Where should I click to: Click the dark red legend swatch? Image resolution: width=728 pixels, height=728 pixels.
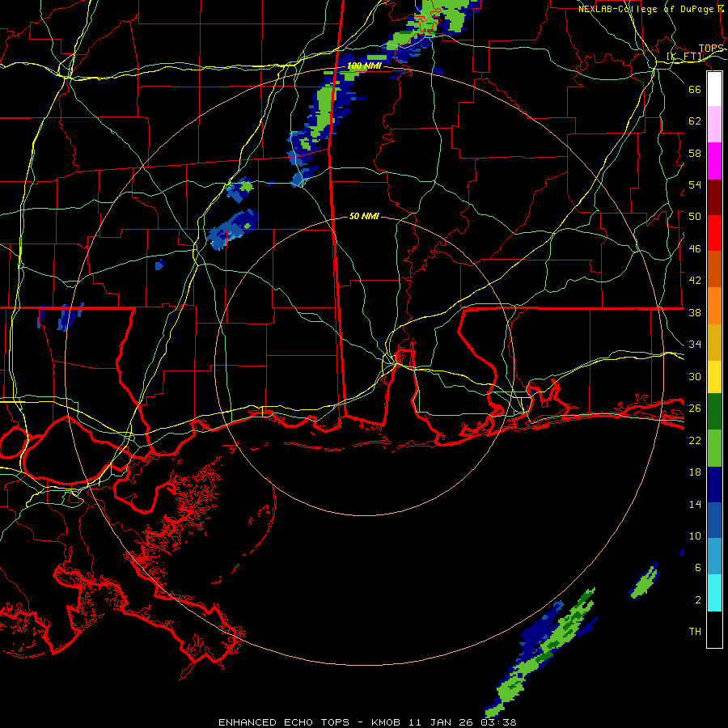tap(714, 197)
